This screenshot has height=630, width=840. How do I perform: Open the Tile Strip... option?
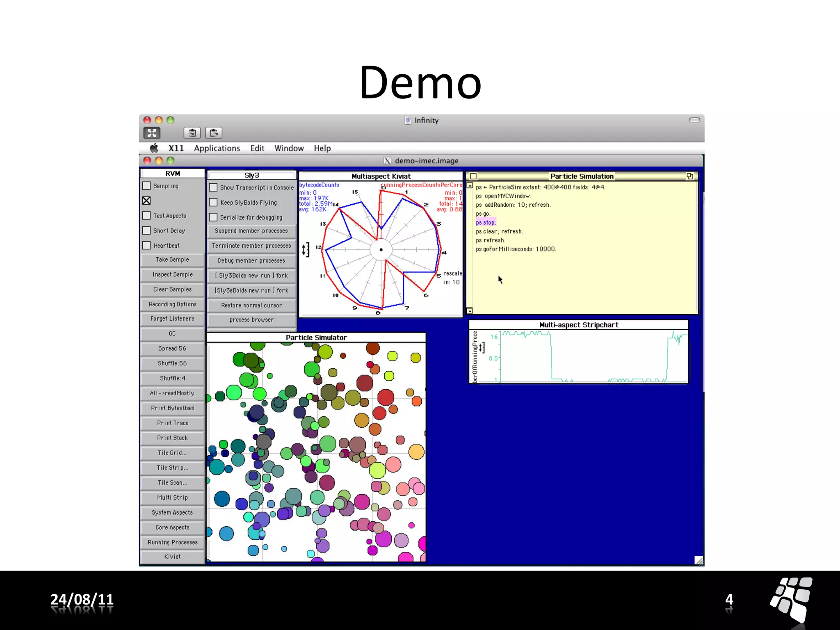(173, 468)
